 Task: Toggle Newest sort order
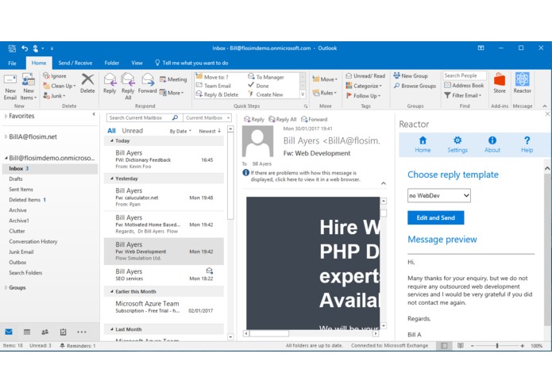(210, 131)
